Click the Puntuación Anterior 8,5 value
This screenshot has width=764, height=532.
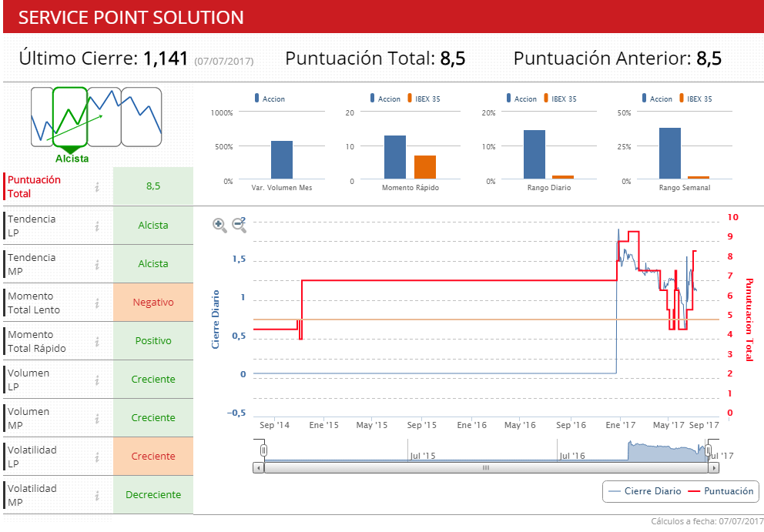pyautogui.click(x=709, y=59)
